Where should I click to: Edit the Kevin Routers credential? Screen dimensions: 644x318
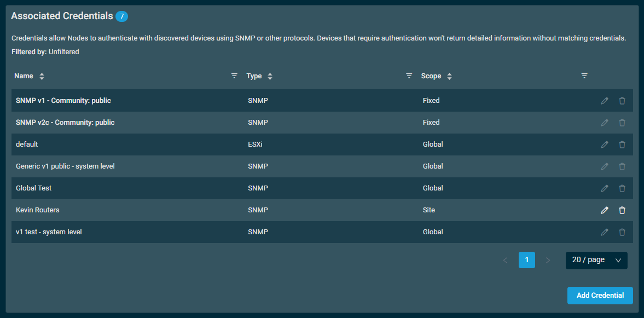coord(604,210)
